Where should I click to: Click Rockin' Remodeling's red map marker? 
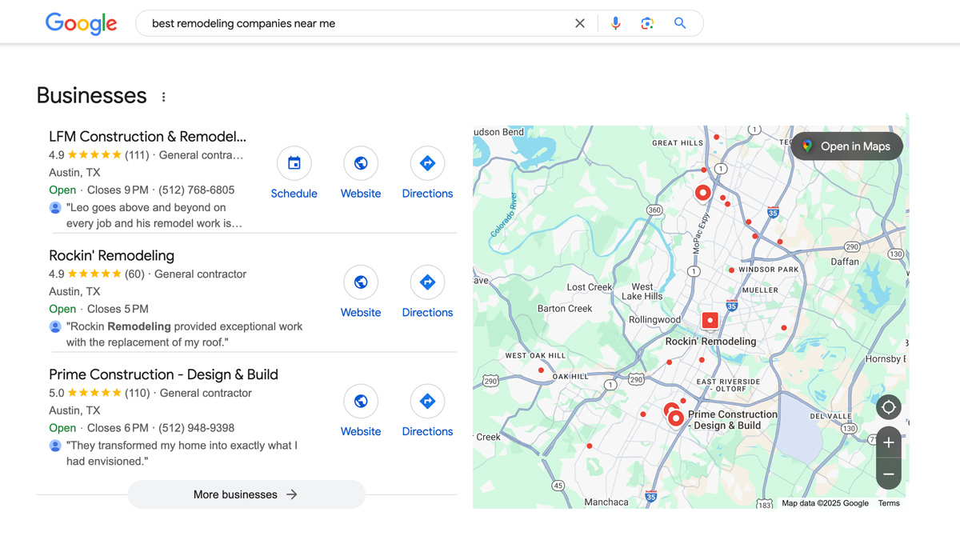click(x=710, y=320)
